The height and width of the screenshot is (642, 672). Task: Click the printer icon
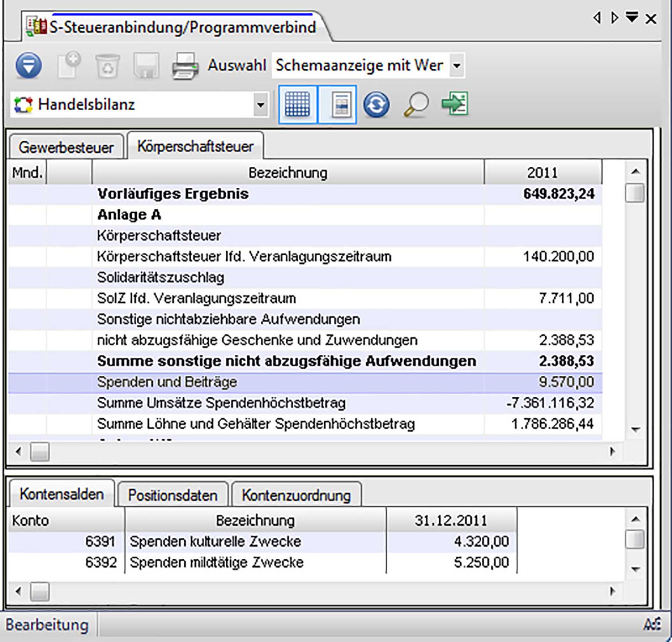point(185,66)
